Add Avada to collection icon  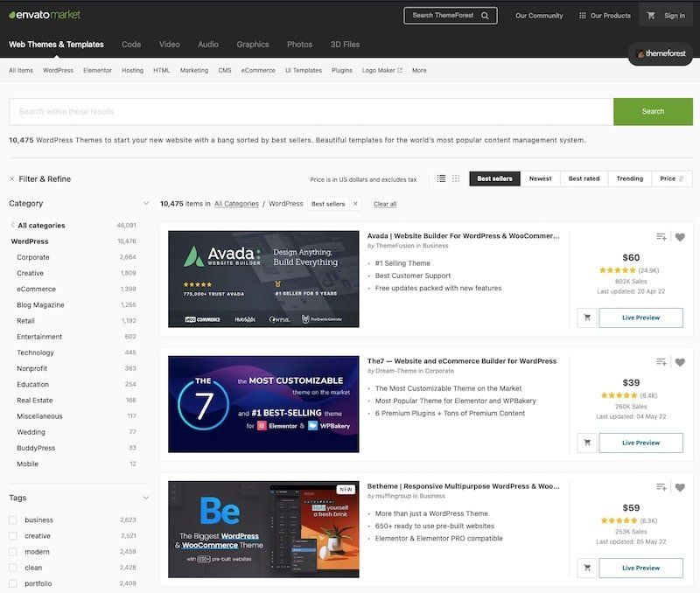(661, 237)
